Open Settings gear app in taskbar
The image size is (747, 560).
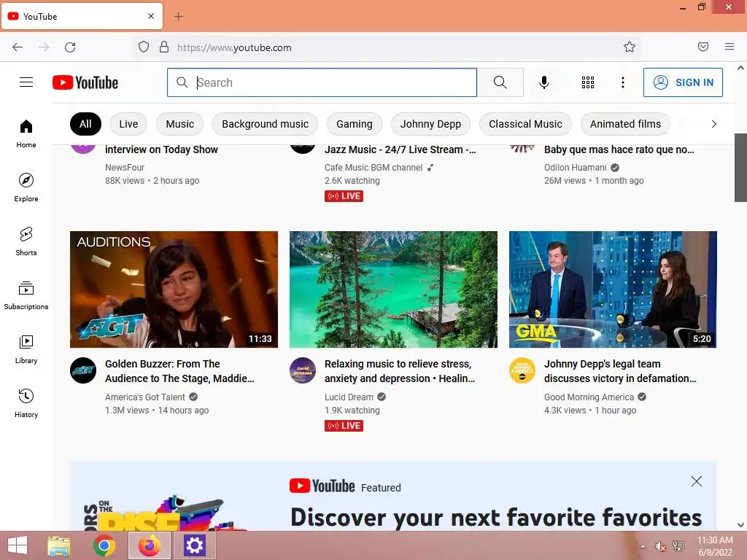pos(194,545)
